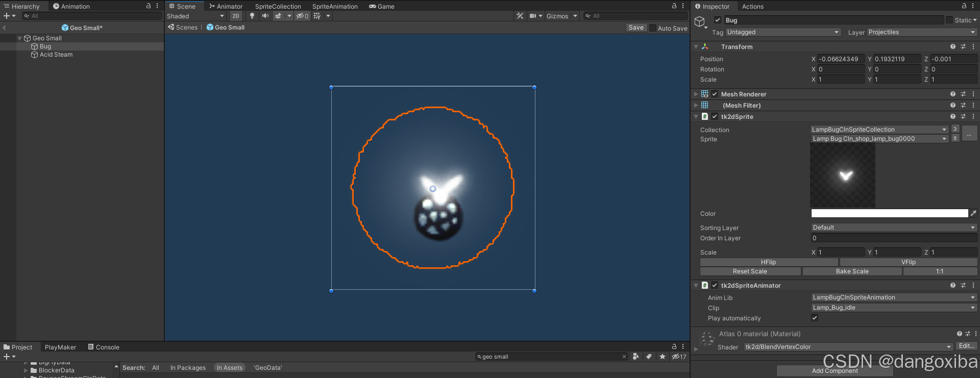Screen dimensions: 980x378
Task: Search by type icon in Project panel
Action: pos(636,357)
